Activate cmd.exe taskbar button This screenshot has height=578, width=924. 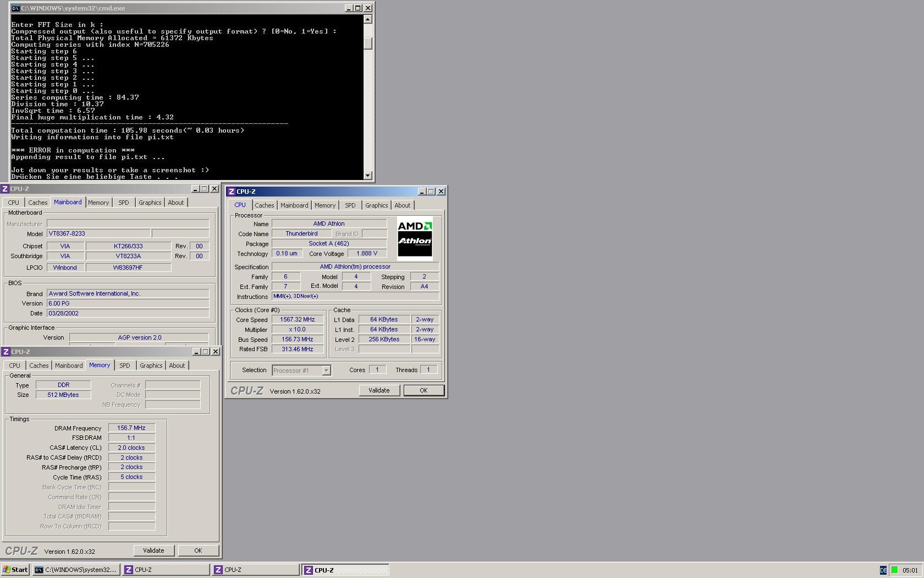tap(76, 570)
